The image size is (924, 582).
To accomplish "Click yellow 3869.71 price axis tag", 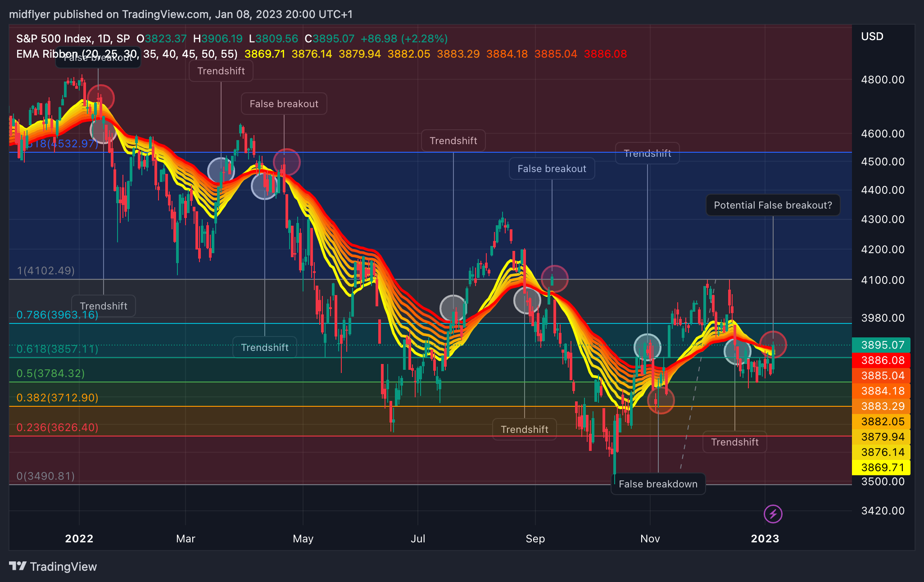I will pyautogui.click(x=881, y=468).
